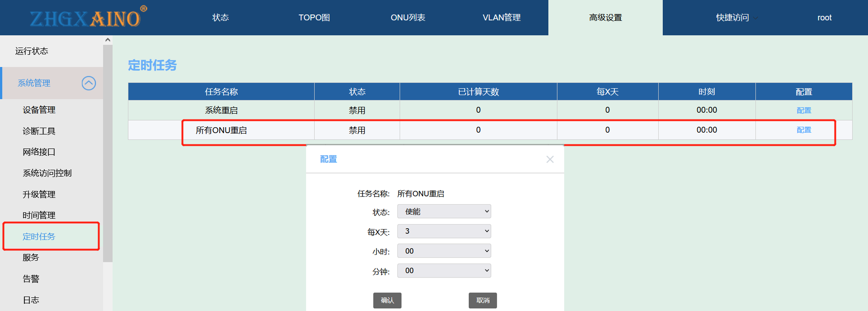Open the 小时 dropdown

(444, 251)
